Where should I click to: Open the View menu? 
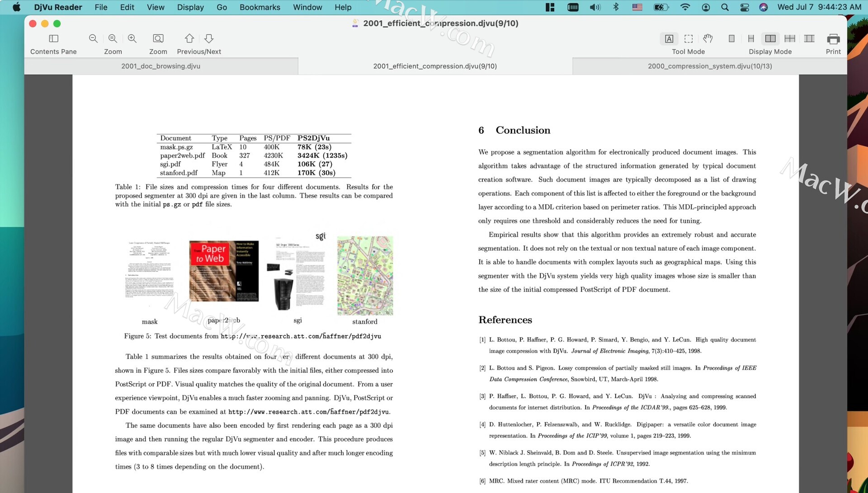(156, 7)
